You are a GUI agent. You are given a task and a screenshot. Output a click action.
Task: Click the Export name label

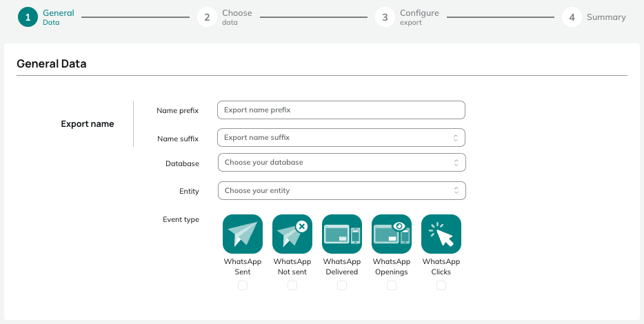(88, 123)
